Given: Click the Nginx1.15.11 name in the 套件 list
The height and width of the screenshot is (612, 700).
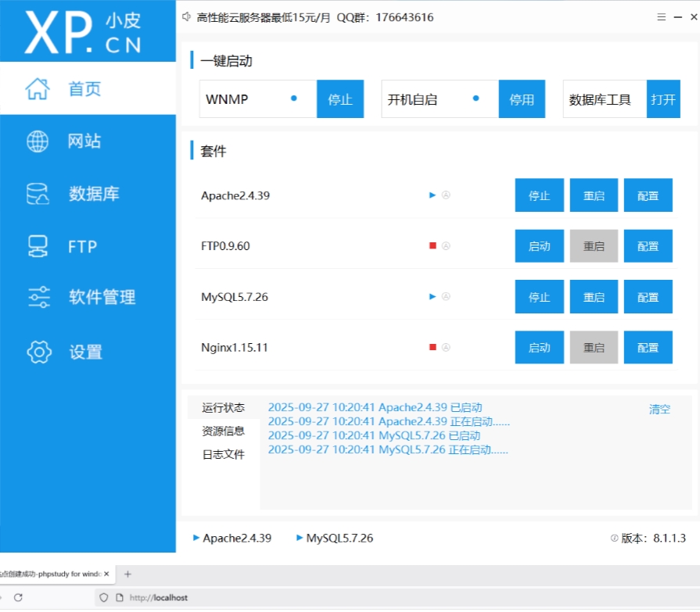Looking at the screenshot, I should [x=235, y=348].
